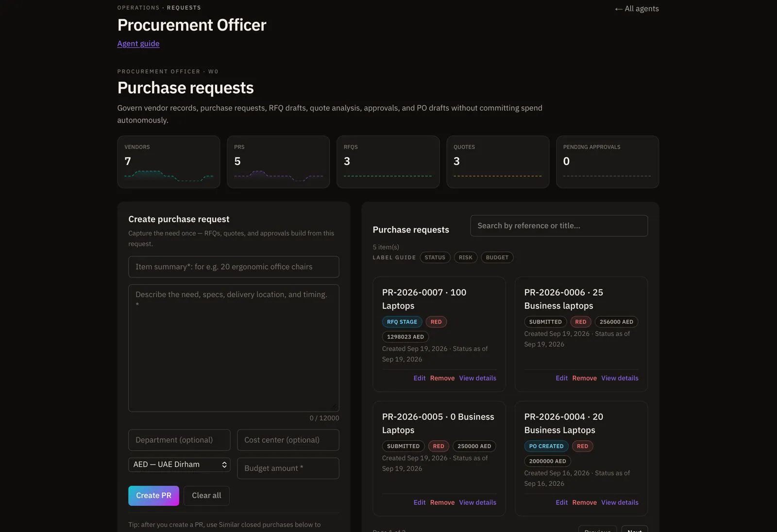Click the 1298023 AED budget badge
This screenshot has width=777, height=532.
click(405, 337)
